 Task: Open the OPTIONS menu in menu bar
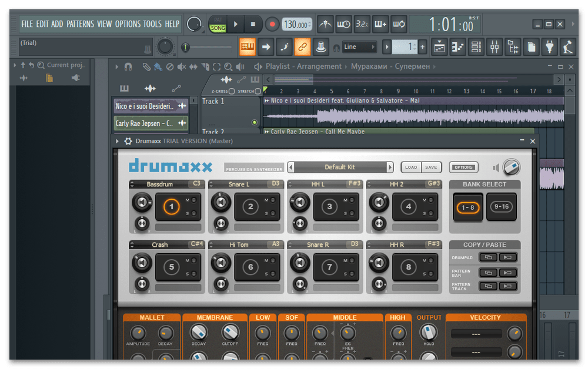click(x=128, y=24)
